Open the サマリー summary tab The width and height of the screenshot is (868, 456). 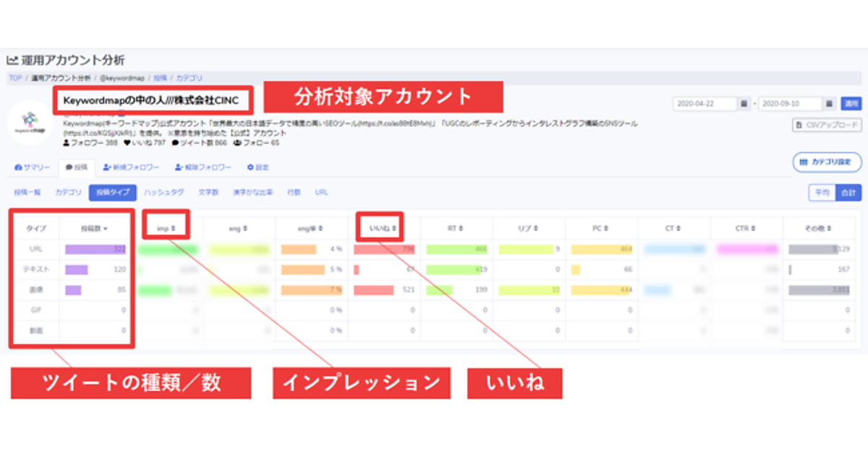tap(33, 167)
